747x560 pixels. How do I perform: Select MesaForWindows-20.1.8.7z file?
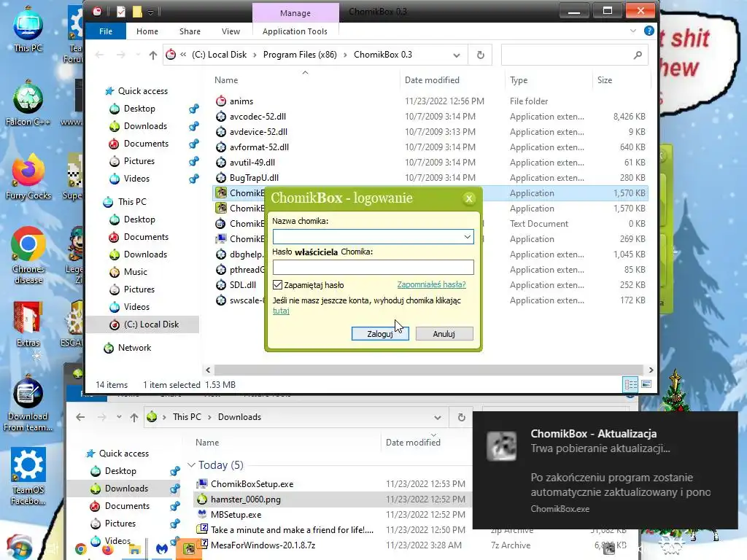coord(263,545)
